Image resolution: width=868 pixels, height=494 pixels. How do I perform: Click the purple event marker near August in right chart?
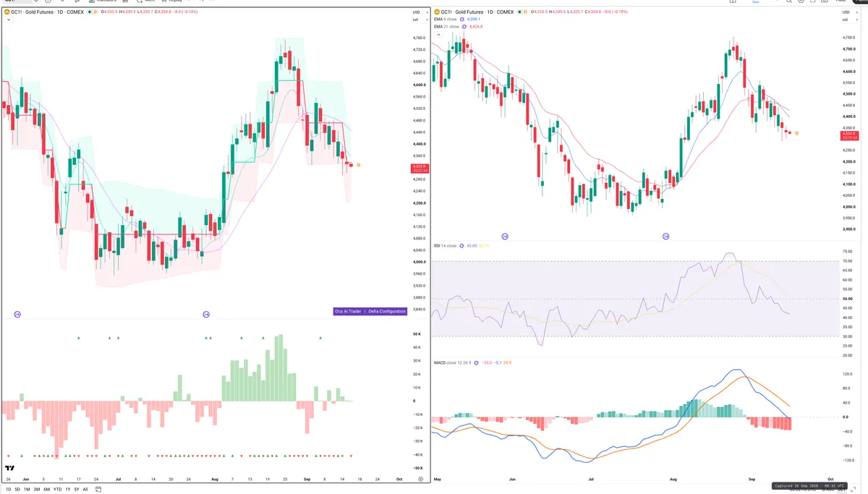(x=665, y=236)
